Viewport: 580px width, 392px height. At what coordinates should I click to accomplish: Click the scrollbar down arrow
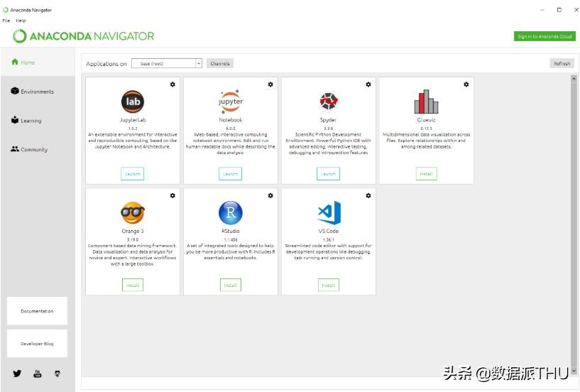point(574,371)
